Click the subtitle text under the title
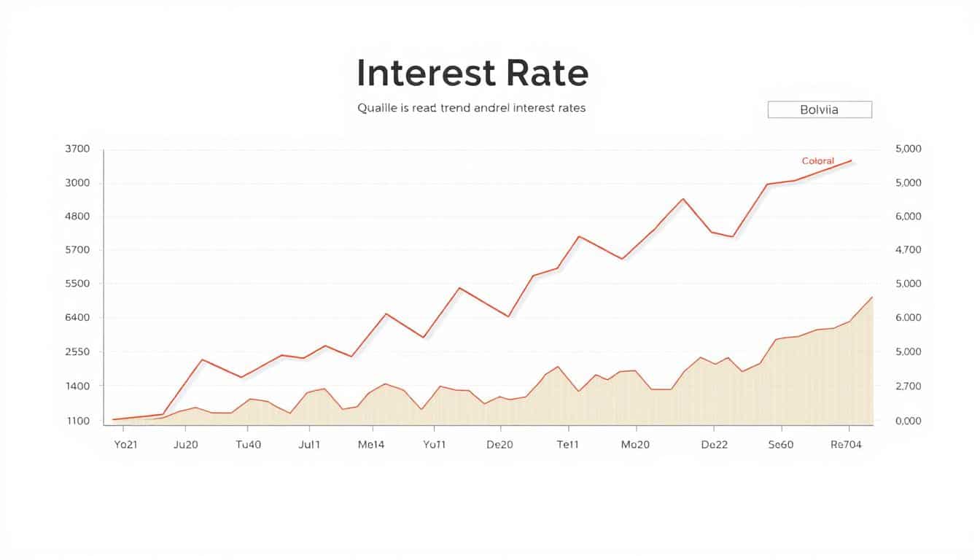Viewport: 980px width, 560px height. coord(471,108)
